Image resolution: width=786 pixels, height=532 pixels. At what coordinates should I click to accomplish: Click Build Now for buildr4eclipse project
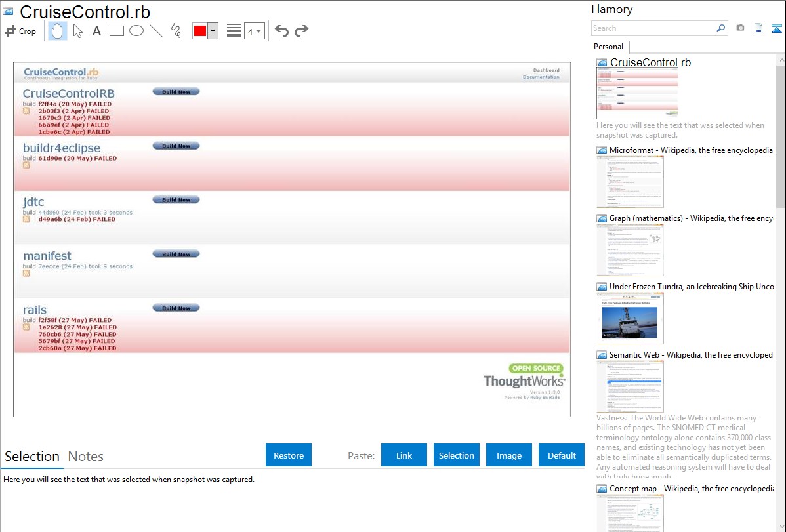point(176,146)
